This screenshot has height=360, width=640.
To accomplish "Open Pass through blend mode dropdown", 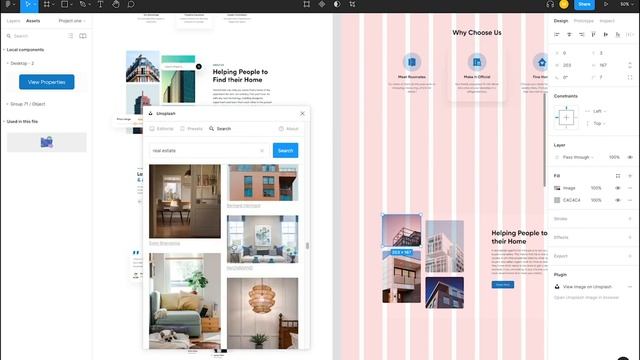I will pyautogui.click(x=578, y=157).
